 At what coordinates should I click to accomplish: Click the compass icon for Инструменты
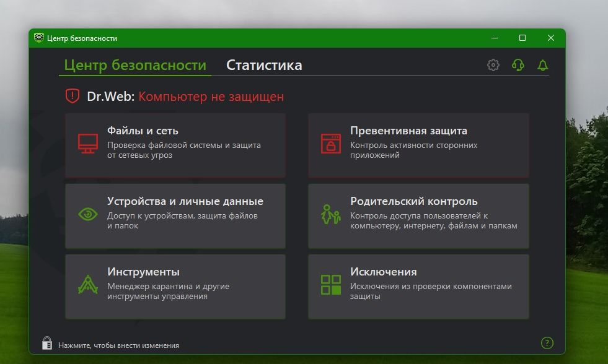88,284
